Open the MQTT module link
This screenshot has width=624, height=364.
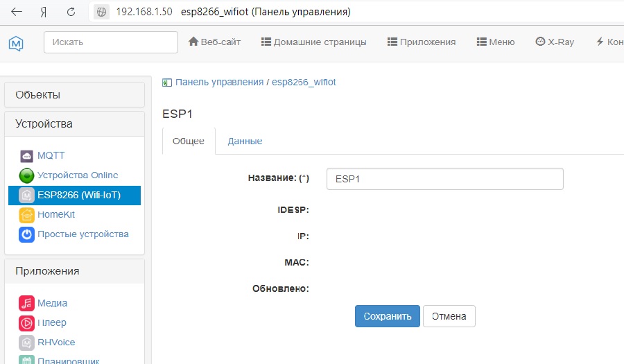[x=51, y=155]
